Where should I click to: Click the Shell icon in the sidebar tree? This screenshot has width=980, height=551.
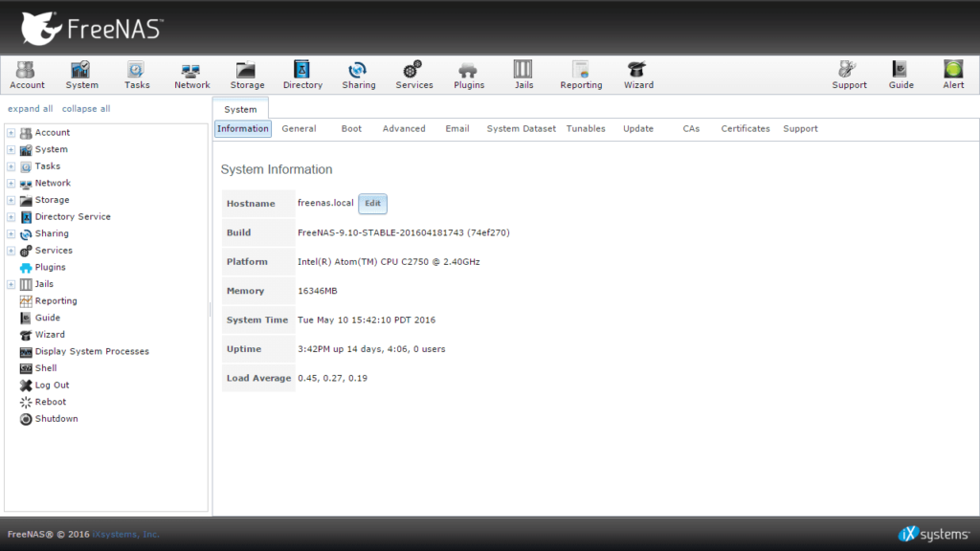26,368
